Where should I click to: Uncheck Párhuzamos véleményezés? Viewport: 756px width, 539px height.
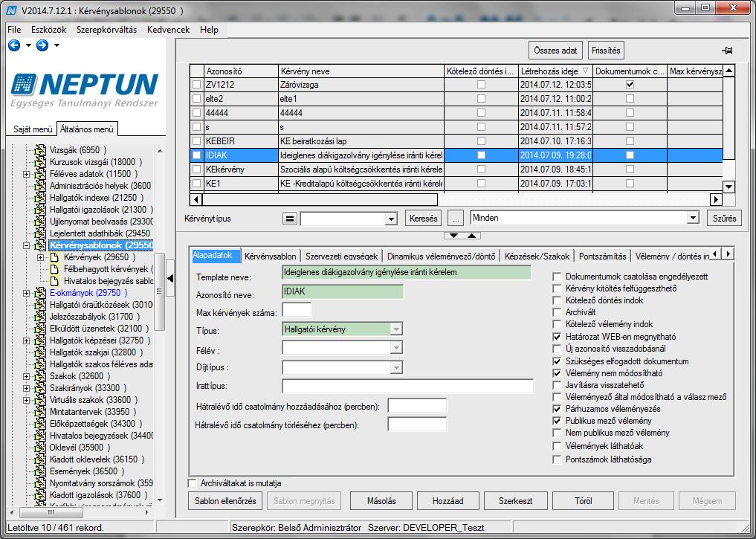(x=557, y=409)
